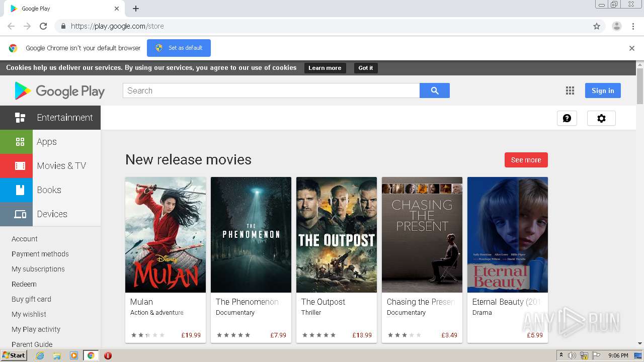Open the Payment methods link
The height and width of the screenshot is (362, 644).
(40, 254)
